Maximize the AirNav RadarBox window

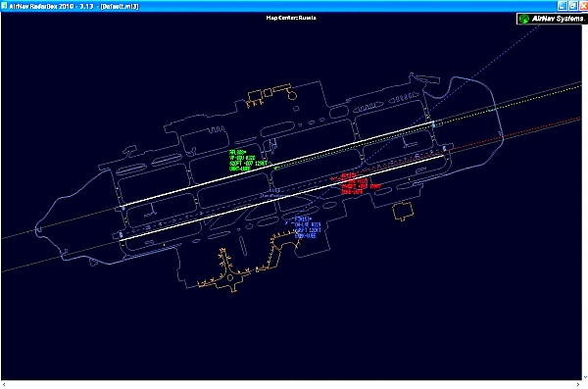coord(572,6)
